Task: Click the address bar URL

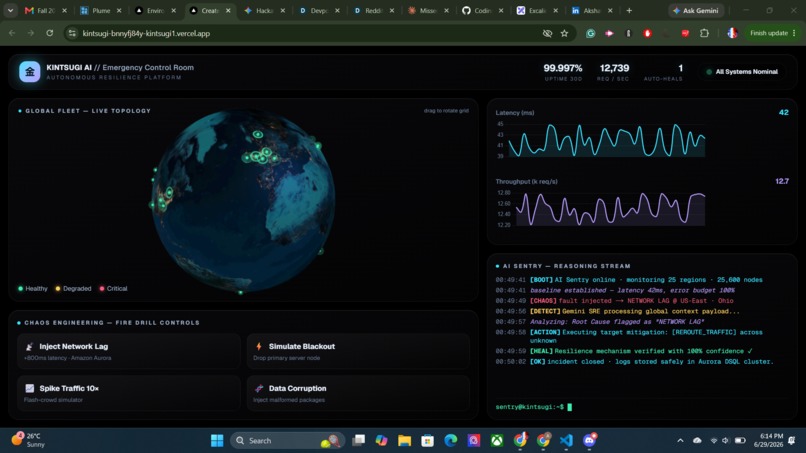Action: [146, 33]
